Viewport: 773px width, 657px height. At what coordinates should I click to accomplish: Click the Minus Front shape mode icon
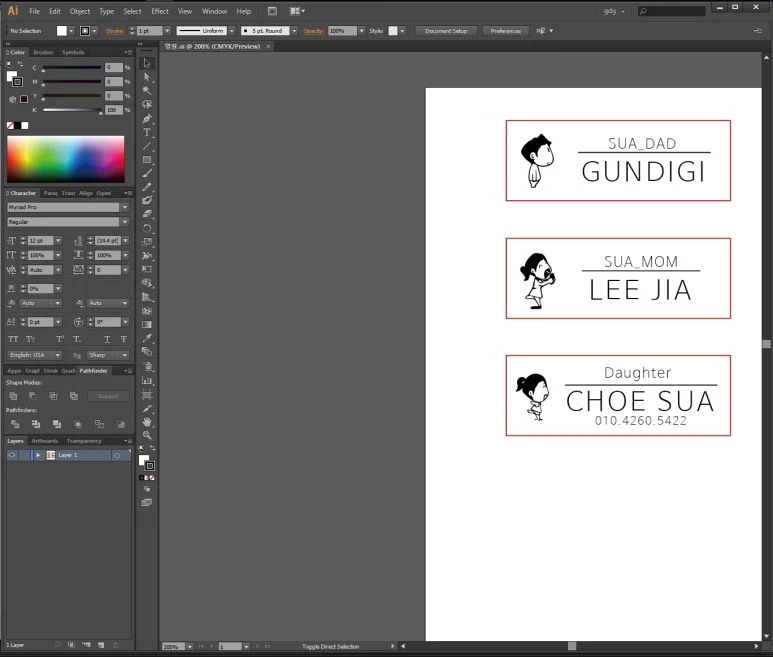[x=33, y=396]
